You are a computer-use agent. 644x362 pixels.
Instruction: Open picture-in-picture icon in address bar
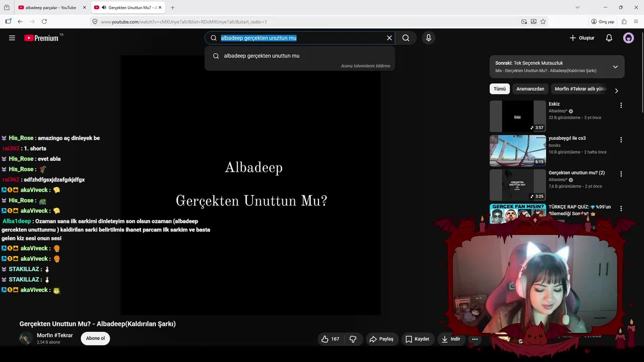coord(524,22)
